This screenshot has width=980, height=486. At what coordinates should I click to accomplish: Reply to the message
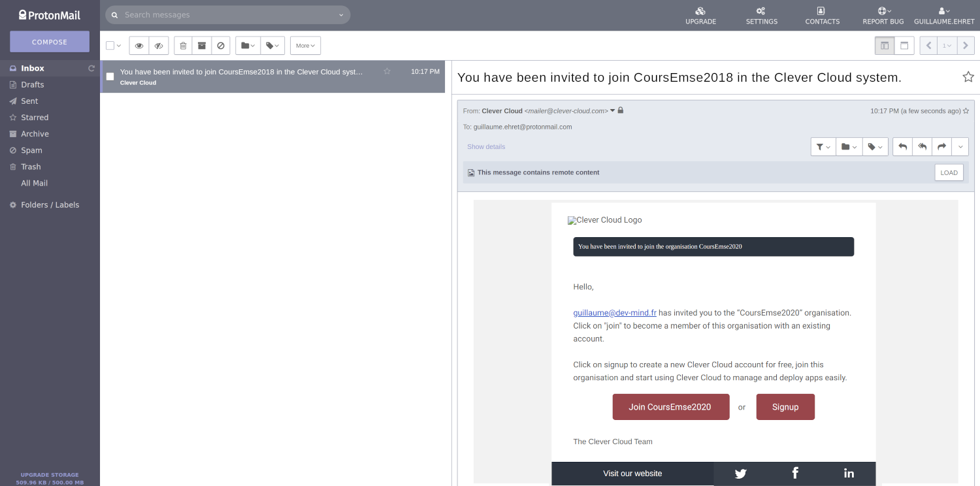pos(902,147)
